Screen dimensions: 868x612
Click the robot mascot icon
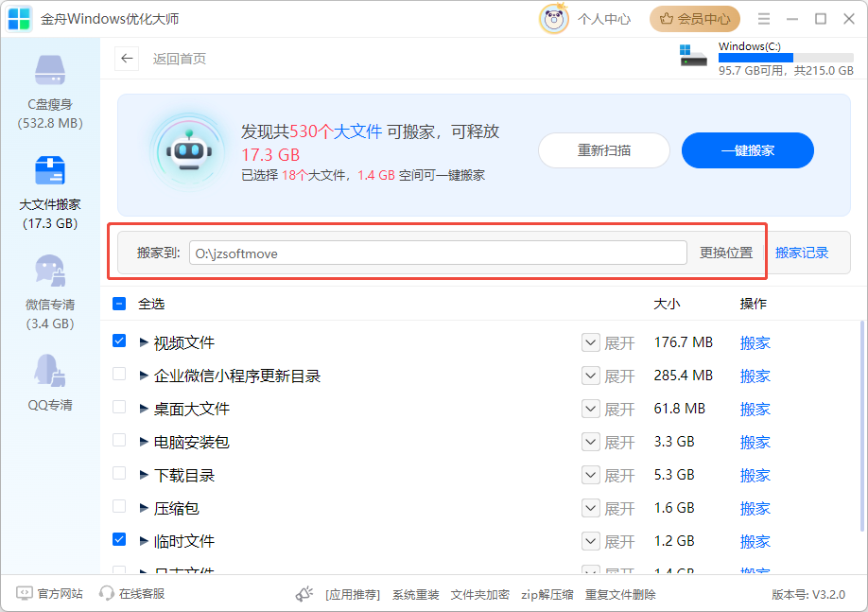coord(189,151)
